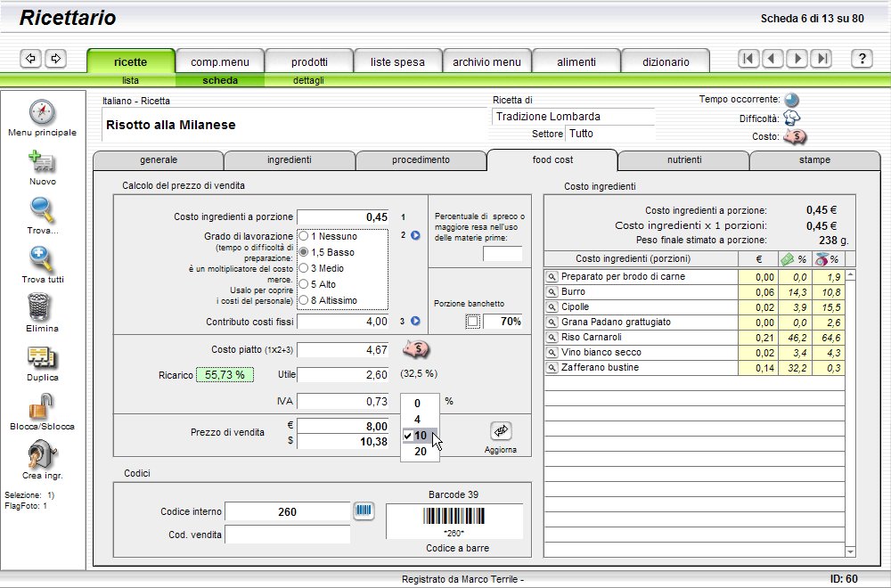The height and width of the screenshot is (588, 891).
Task: Select 1,5 Basso lavorazione radio
Action: tap(304, 251)
